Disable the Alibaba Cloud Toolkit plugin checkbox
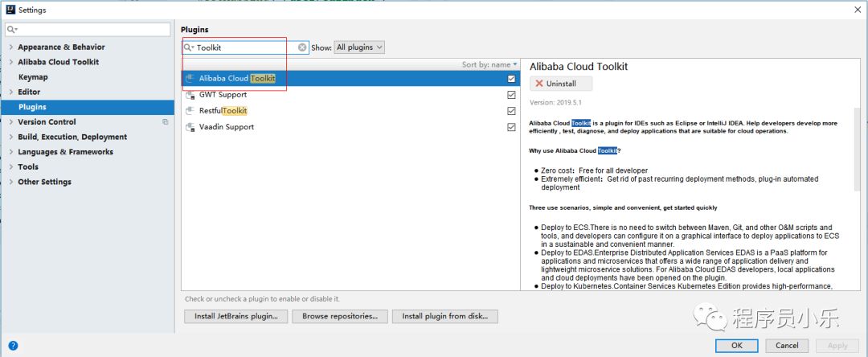This screenshot has height=357, width=868. point(511,79)
